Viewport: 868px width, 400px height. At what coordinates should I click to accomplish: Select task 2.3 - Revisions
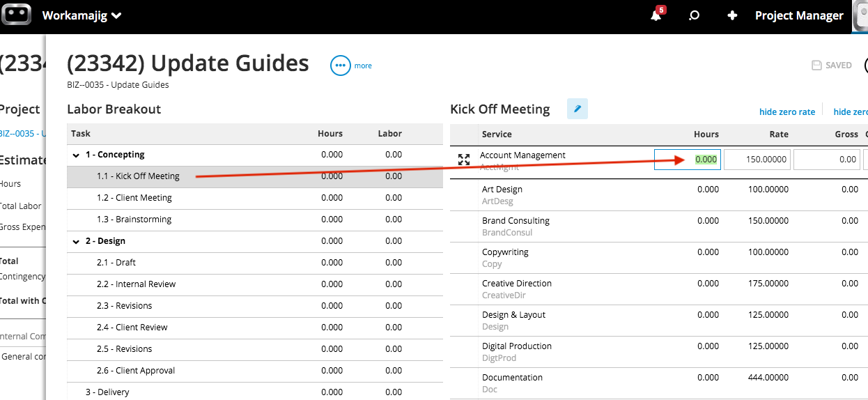point(255,306)
